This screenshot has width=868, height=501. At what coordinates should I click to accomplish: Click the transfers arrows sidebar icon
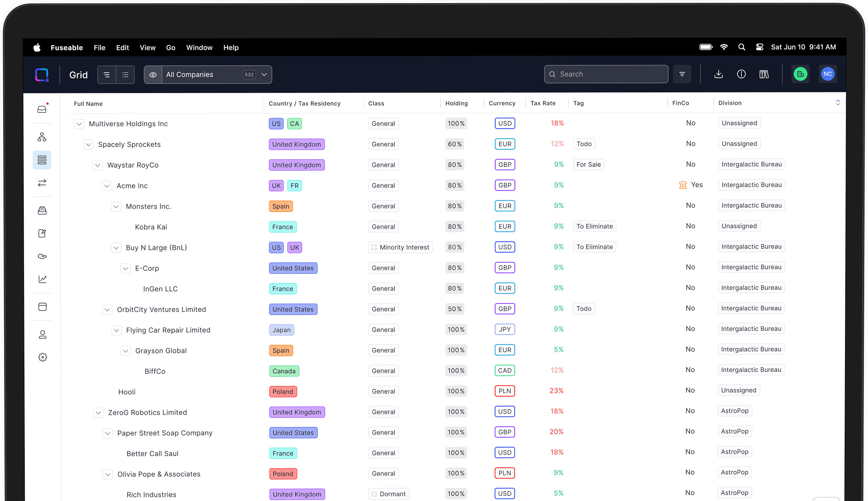tap(42, 183)
